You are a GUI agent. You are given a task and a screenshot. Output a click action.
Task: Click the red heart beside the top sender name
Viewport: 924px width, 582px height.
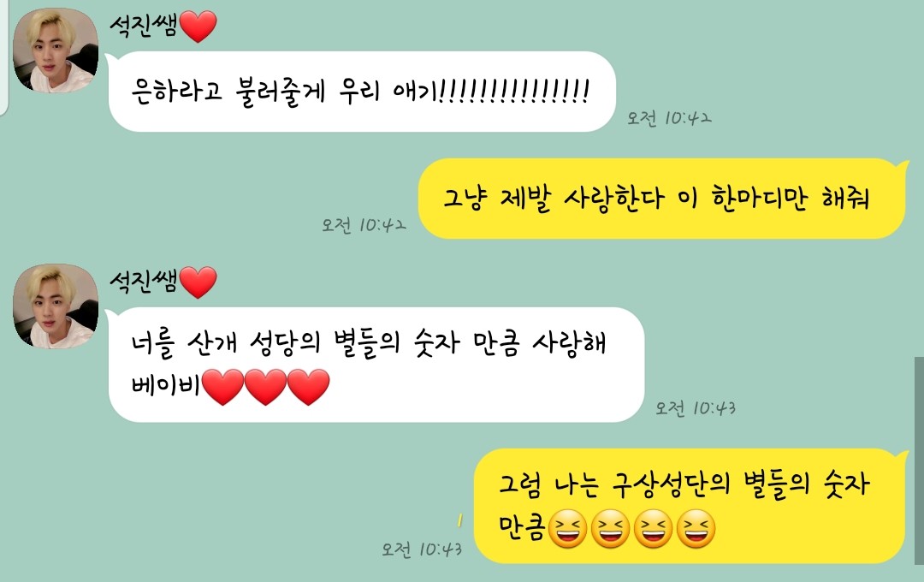198,27
